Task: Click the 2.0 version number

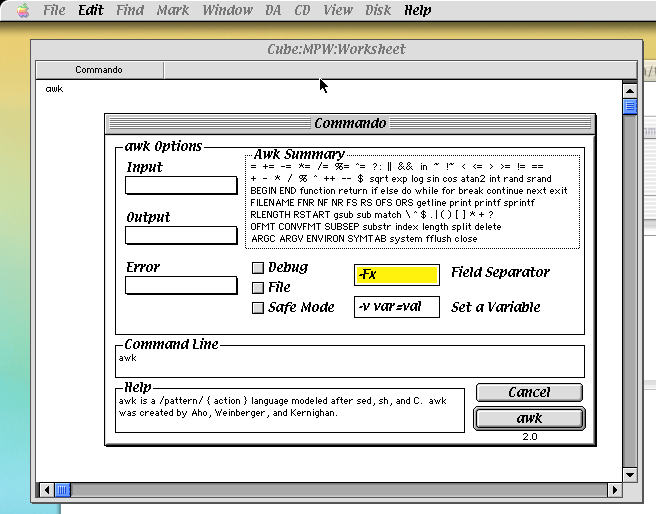Action: pos(530,437)
